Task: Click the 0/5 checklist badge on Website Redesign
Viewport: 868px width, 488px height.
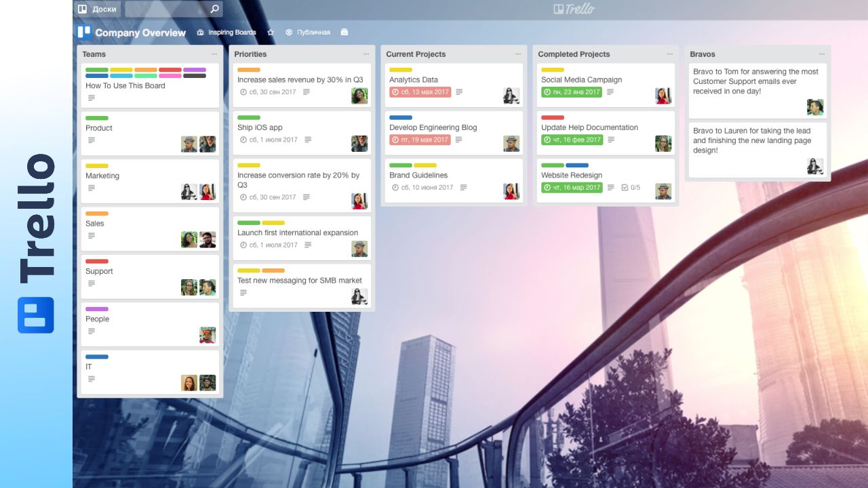Action: tap(631, 188)
